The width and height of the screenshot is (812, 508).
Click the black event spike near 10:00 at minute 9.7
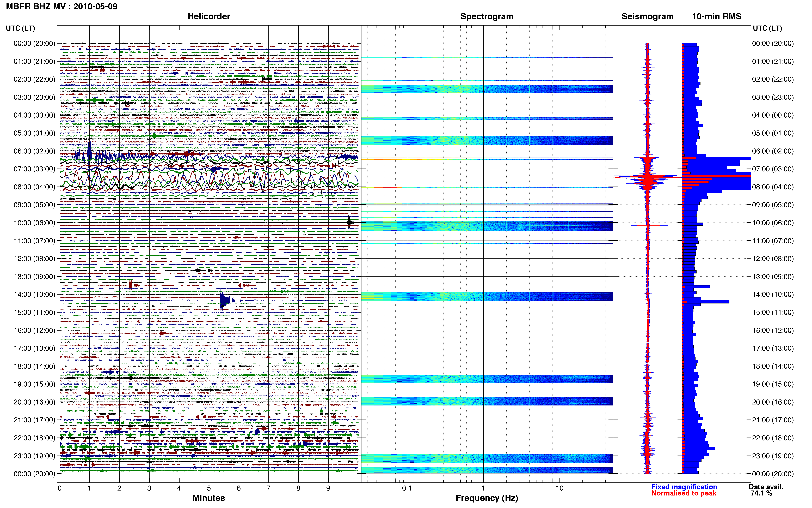[x=350, y=222]
